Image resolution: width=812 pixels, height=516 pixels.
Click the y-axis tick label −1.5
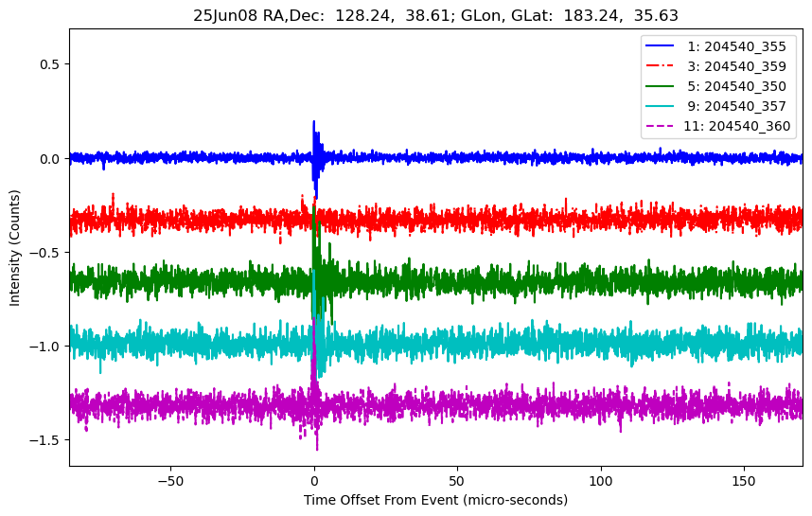(44, 440)
